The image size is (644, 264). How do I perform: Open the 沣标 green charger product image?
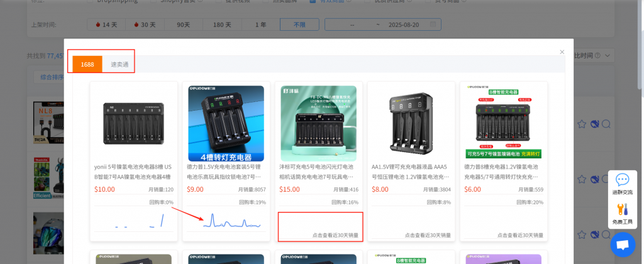[318, 124]
